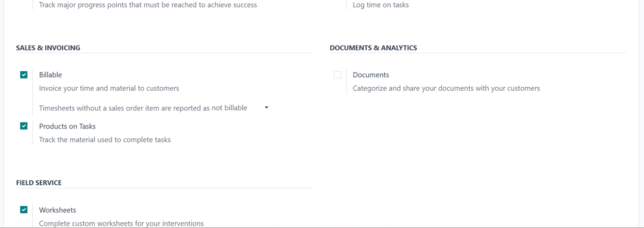Toggle the Worksheets checkbox
644x228 pixels.
[24, 210]
